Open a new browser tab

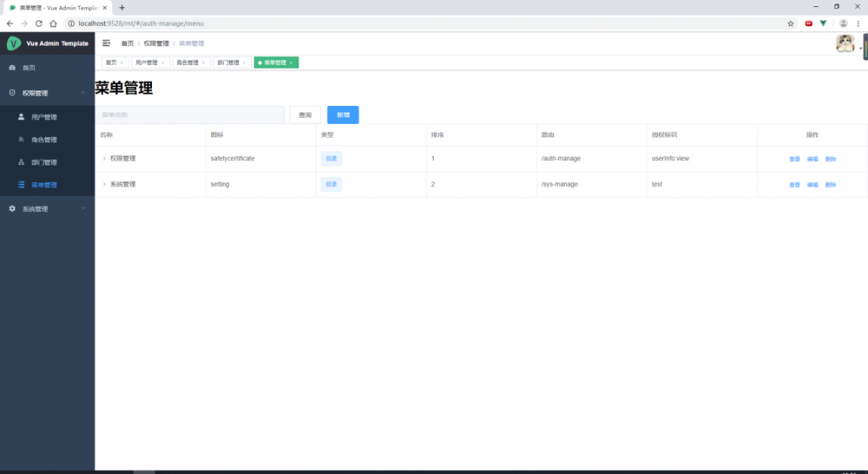click(x=122, y=8)
